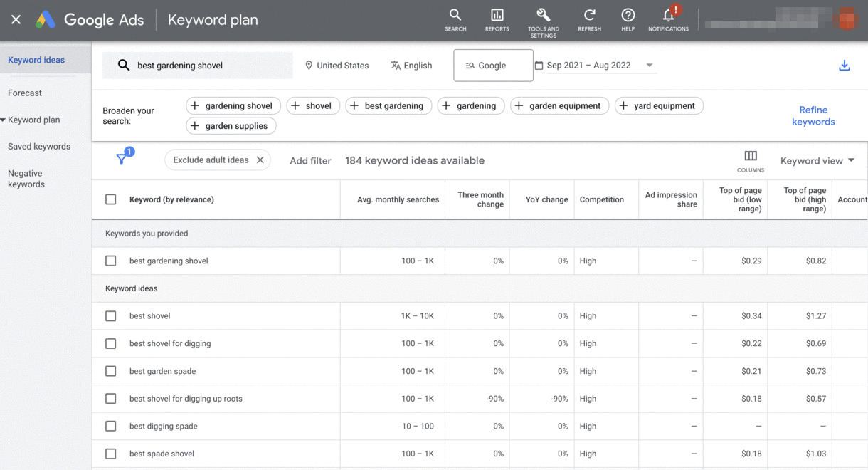Open the Google search network selector
The width and height of the screenshot is (868, 470).
pos(493,66)
